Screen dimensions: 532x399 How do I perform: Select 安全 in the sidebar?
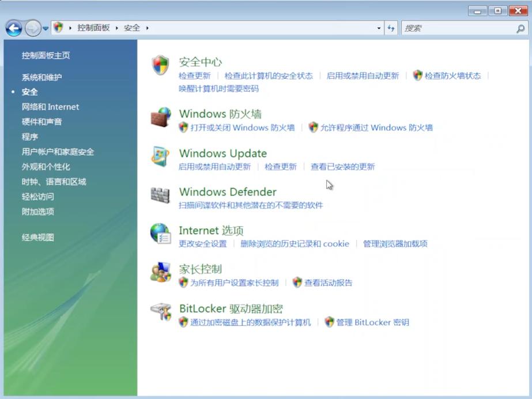29,92
